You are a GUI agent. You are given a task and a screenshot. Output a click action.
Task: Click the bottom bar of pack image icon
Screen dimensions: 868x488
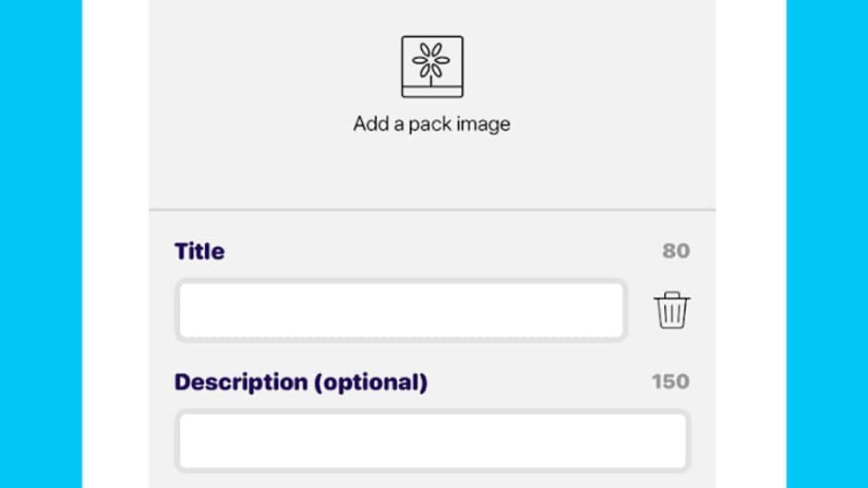431,90
